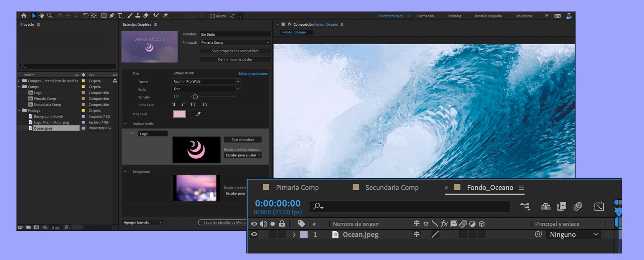Collapse the Replace Media group
Image resolution: width=644 pixels, height=260 pixels.
tap(125, 124)
